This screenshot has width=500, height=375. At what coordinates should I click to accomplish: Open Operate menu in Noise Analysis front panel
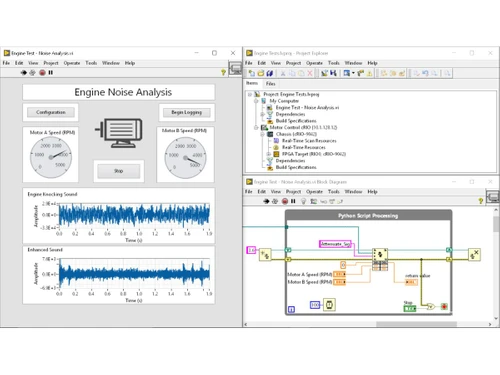72,63
